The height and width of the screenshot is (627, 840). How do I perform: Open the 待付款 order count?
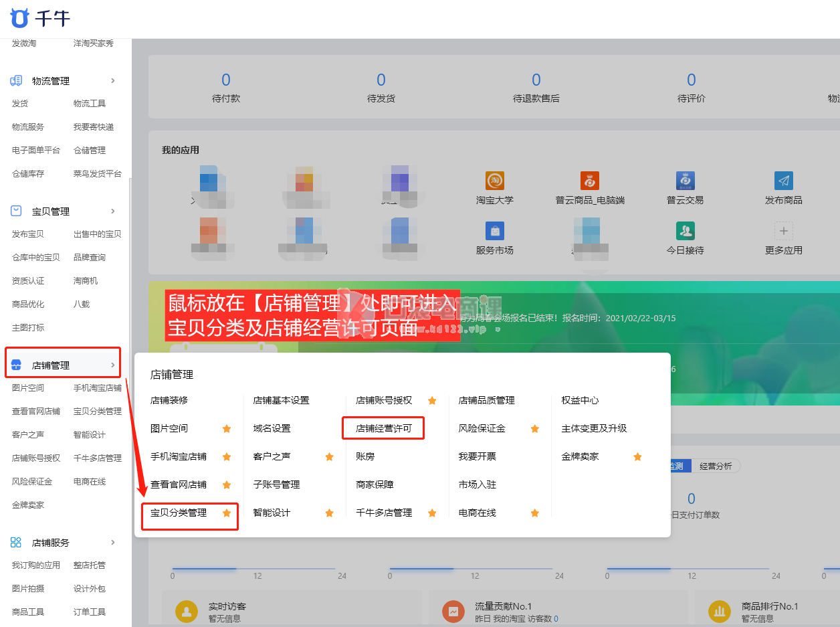(x=226, y=80)
